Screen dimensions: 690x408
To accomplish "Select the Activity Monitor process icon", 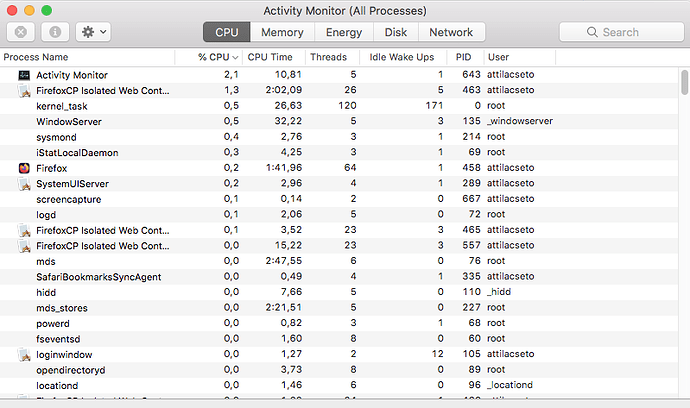I will (x=24, y=75).
